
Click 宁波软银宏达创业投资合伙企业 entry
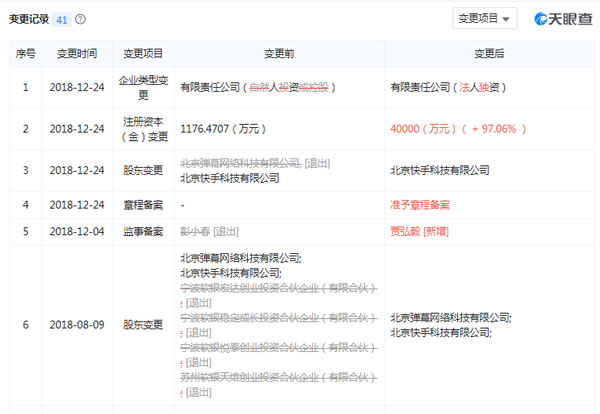coord(279,295)
